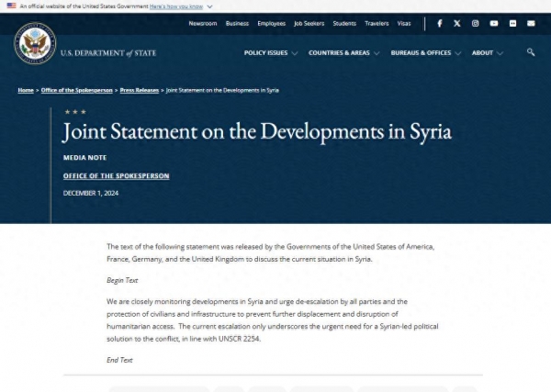This screenshot has width=551, height=392.
Task: Open the State Department Facebook page icon
Action: pyautogui.click(x=440, y=23)
